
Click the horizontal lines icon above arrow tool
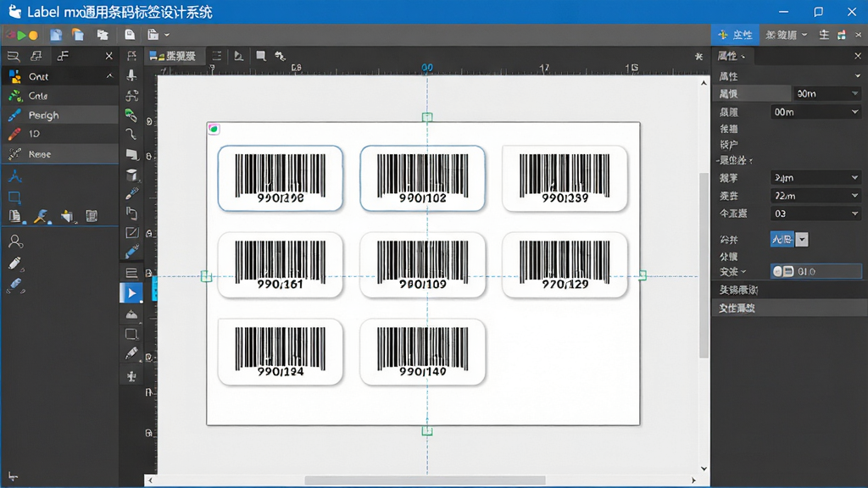click(x=131, y=273)
